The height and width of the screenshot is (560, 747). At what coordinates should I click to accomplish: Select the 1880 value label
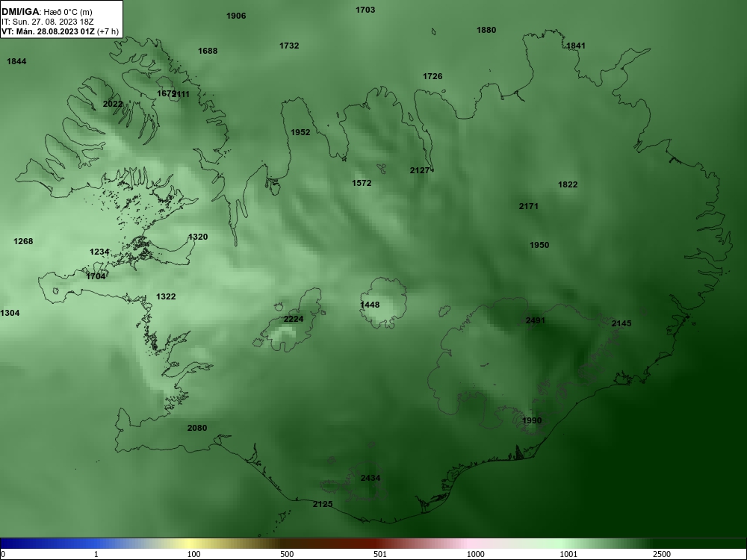click(x=486, y=30)
